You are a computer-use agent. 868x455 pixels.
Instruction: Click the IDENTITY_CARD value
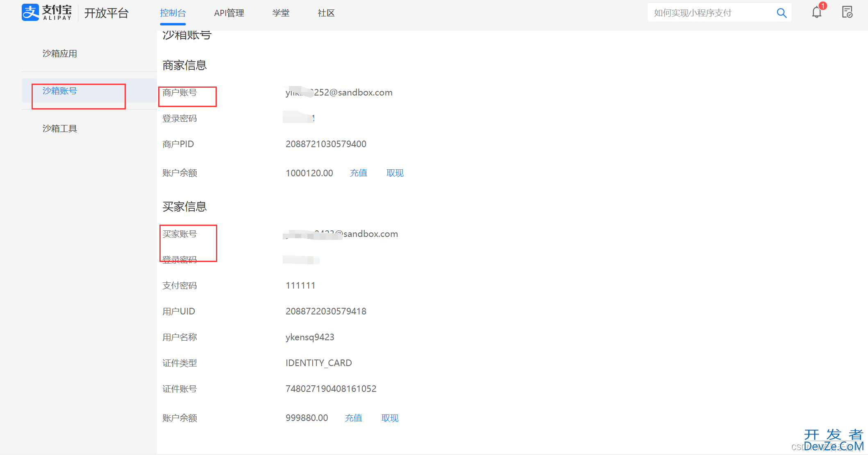319,363
